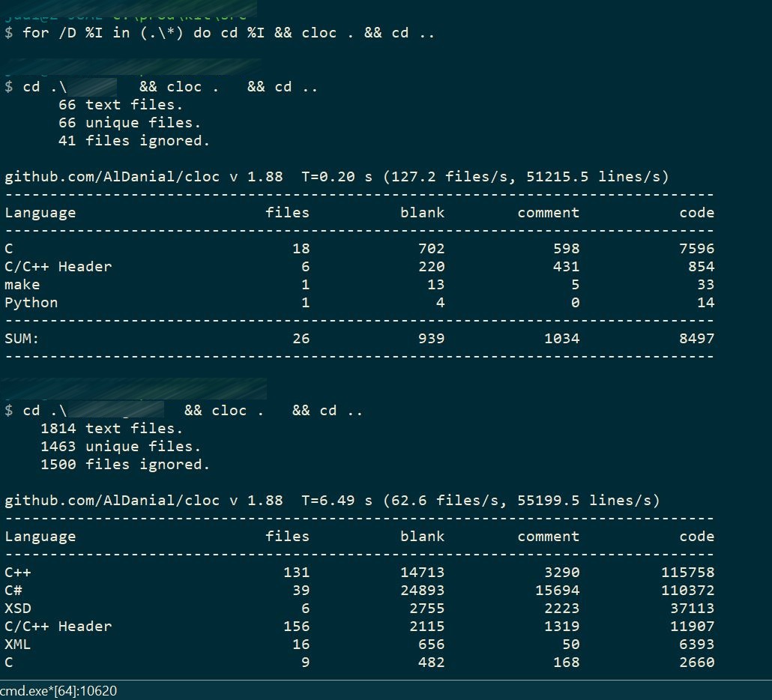Click code value 37113 in XSD row
The width and height of the screenshot is (772, 700).
[693, 609]
